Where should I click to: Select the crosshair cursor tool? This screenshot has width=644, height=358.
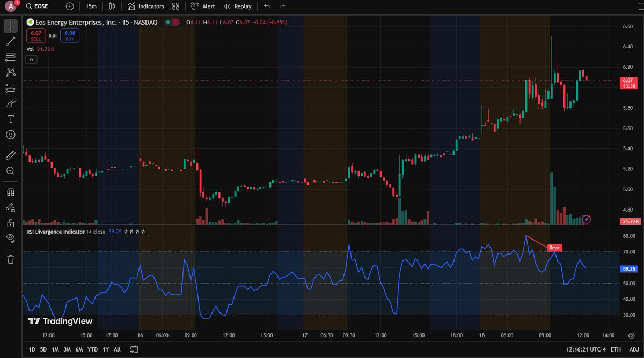coord(11,26)
